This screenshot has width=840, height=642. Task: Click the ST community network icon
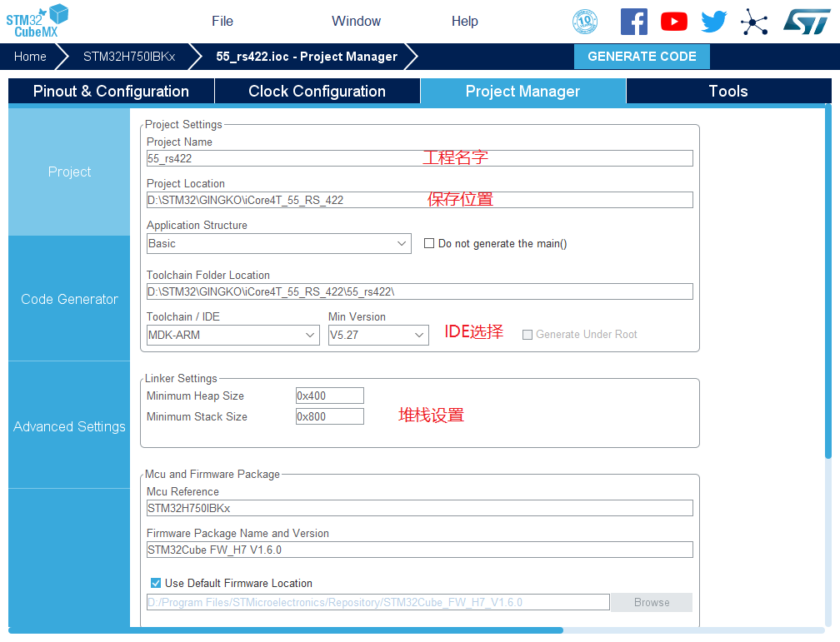[754, 22]
